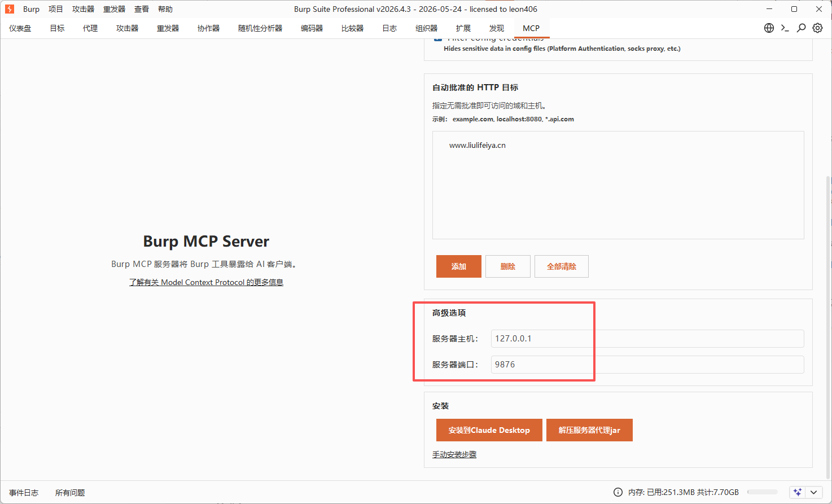This screenshot has width=832, height=504.
Task: Open the 帮助 menu
Action: point(165,9)
